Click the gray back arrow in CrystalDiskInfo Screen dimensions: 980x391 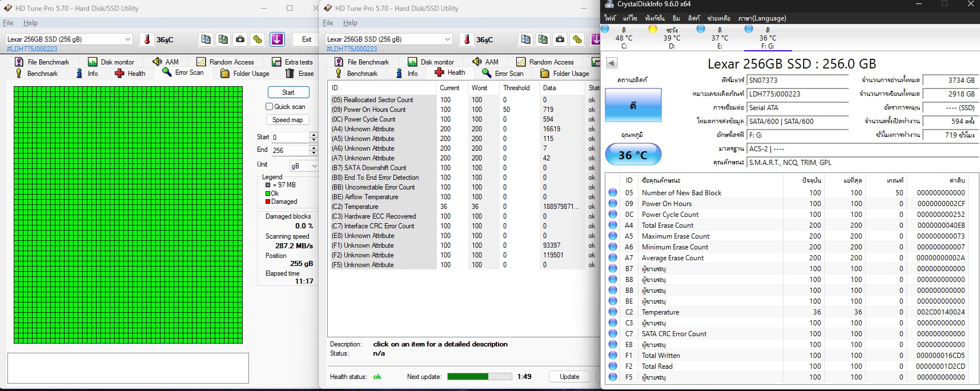click(612, 63)
